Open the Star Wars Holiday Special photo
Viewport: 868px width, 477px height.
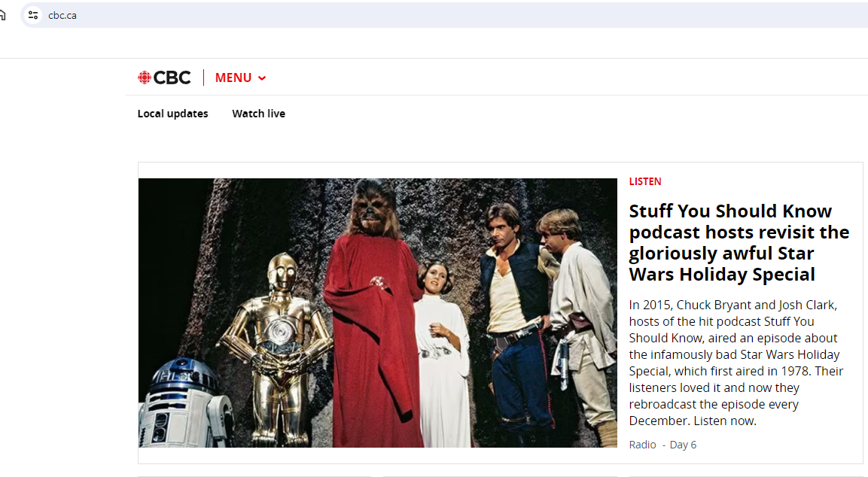tap(377, 312)
